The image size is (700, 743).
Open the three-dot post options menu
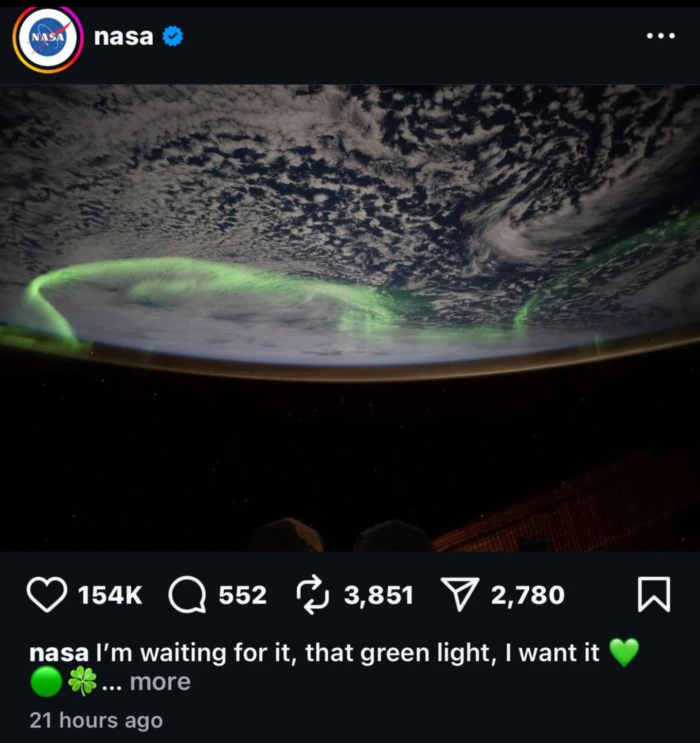point(661,36)
